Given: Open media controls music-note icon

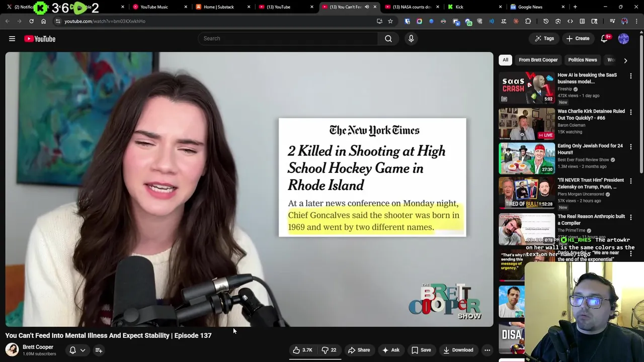Looking at the screenshot, I should 612,21.
